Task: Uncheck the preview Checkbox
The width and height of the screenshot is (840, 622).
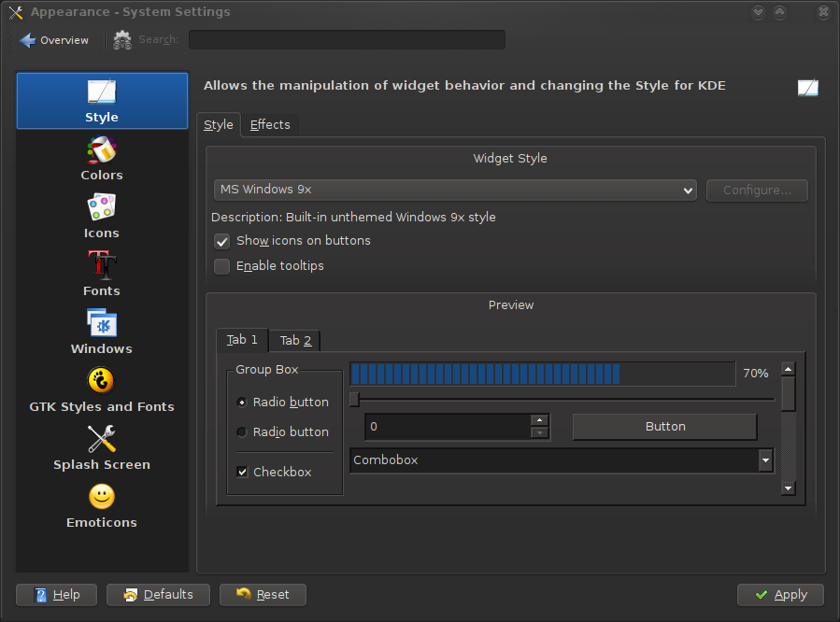Action: tap(242, 472)
